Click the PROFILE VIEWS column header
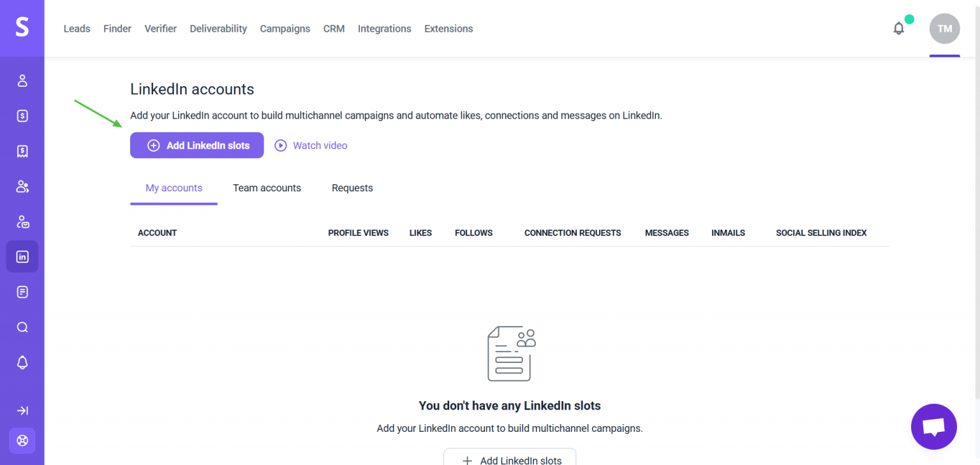 359,233
